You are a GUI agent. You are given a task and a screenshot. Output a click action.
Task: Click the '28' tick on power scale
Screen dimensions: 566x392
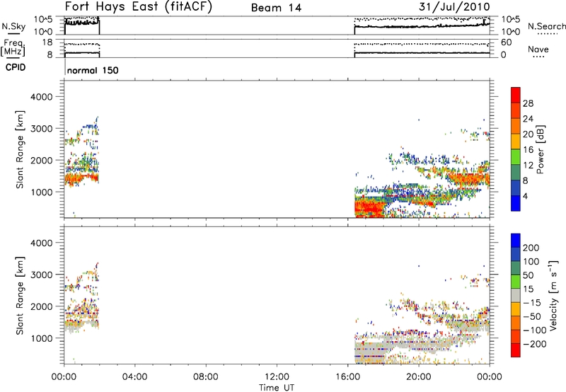point(528,103)
